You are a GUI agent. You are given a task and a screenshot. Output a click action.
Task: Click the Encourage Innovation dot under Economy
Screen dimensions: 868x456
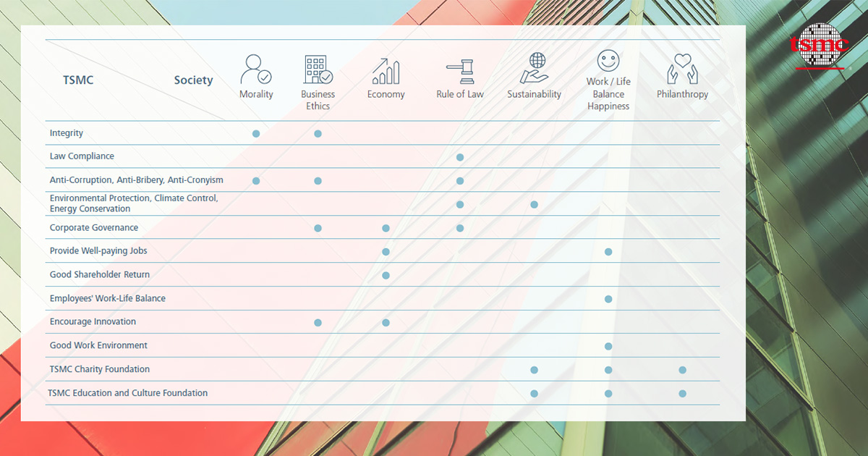tap(386, 323)
